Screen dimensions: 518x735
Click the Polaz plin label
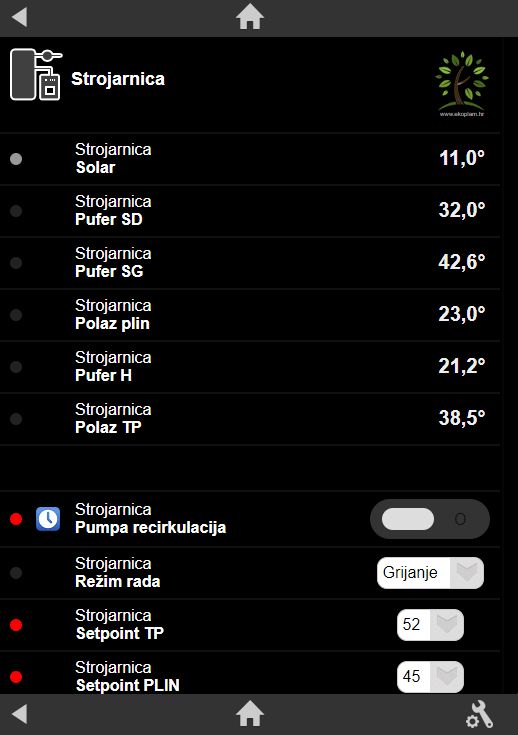pyautogui.click(x=112, y=323)
